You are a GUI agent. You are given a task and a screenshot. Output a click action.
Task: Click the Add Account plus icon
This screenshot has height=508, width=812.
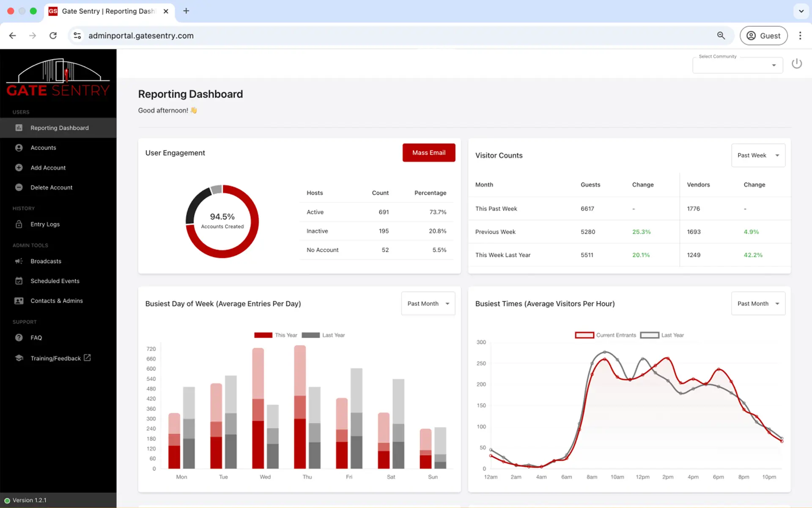click(x=19, y=168)
